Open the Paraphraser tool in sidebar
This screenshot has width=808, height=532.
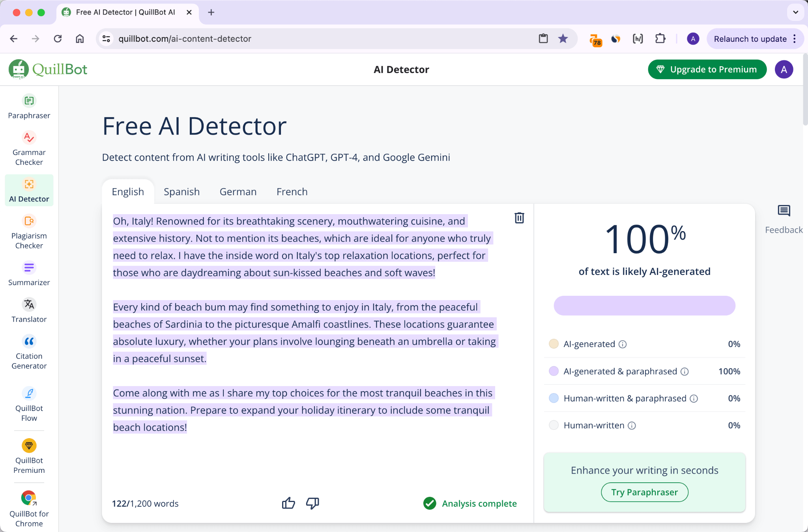click(29, 107)
